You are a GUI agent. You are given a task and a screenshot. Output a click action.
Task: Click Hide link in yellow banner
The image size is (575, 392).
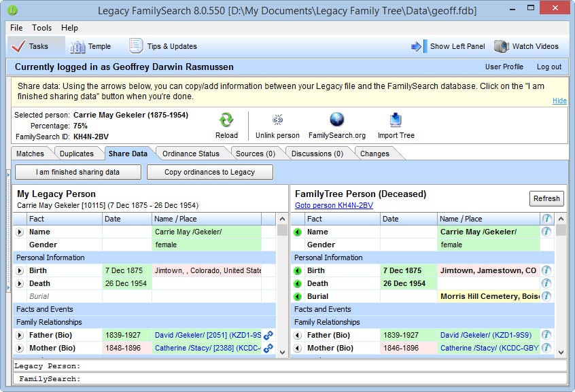point(559,101)
